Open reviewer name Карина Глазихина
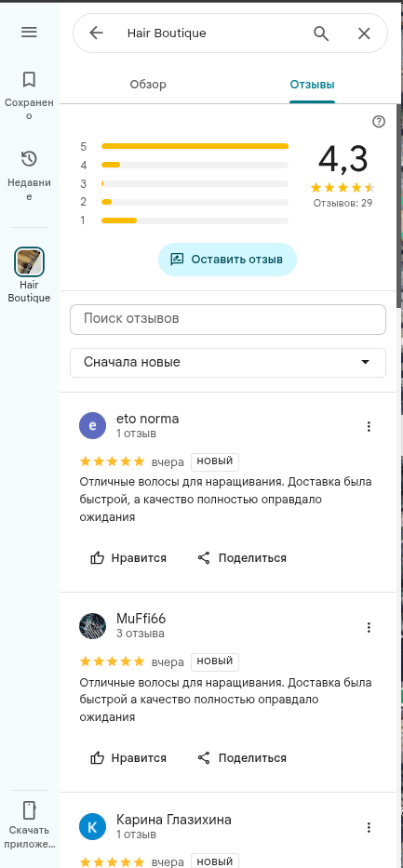 [x=174, y=820]
